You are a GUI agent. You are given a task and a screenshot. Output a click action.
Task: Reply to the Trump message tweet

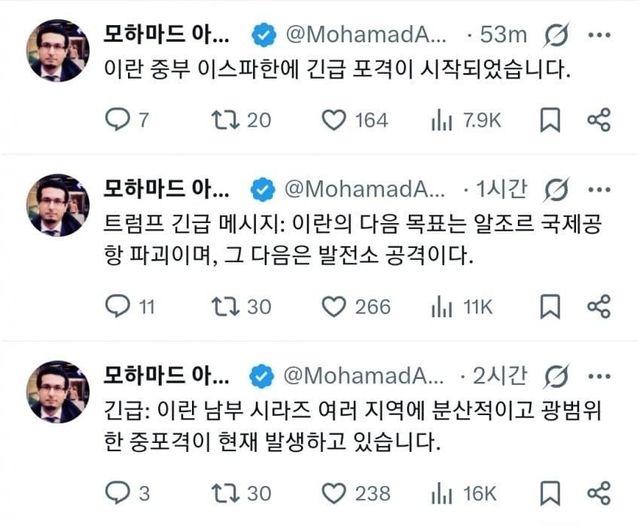[x=116, y=306]
